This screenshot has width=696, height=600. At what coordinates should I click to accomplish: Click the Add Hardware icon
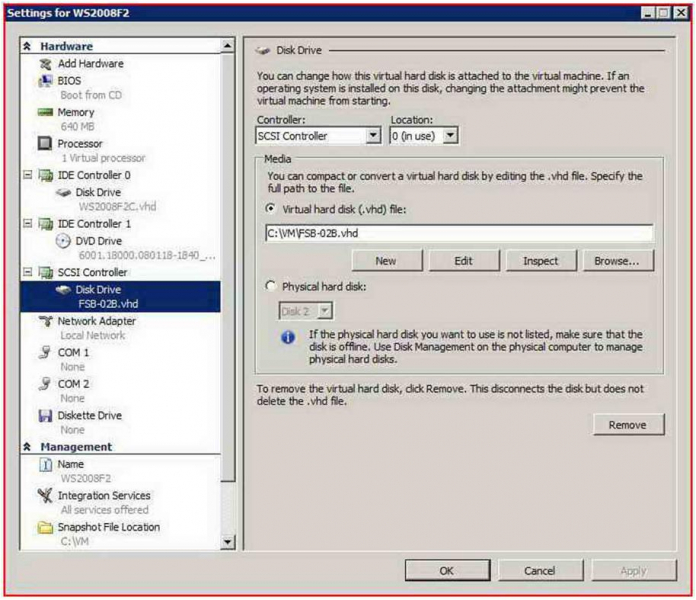(45, 64)
